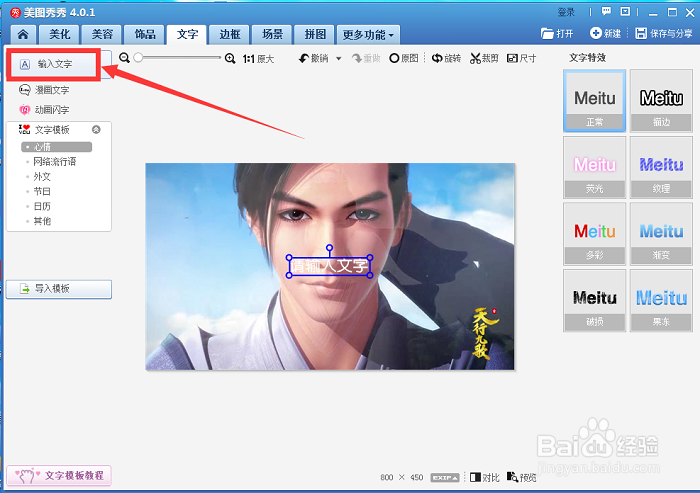The width and height of the screenshot is (700, 493).
Task: Click the 对比 compare button
Action: tap(485, 477)
